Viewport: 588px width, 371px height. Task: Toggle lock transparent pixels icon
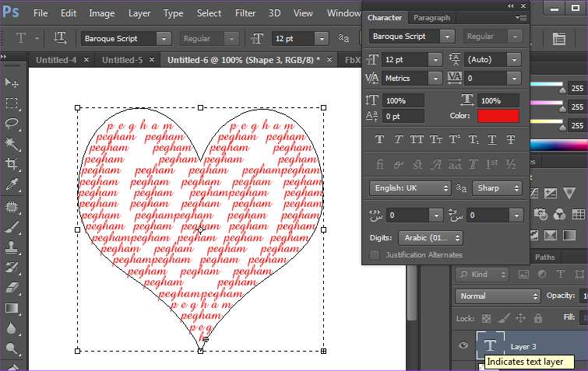point(485,318)
